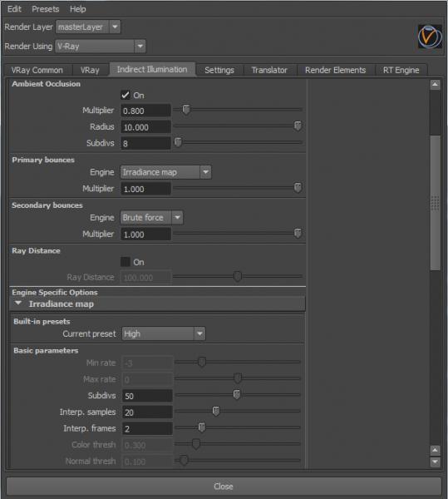The width and height of the screenshot is (448, 499).
Task: Switch to the RT Engine tab
Action: 401,70
